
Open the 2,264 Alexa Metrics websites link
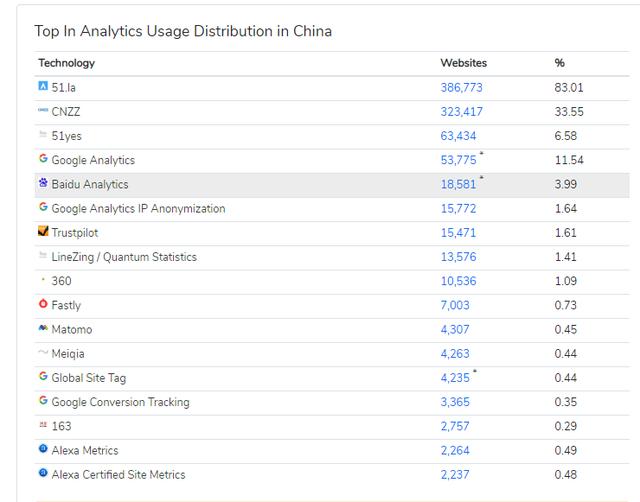point(455,450)
